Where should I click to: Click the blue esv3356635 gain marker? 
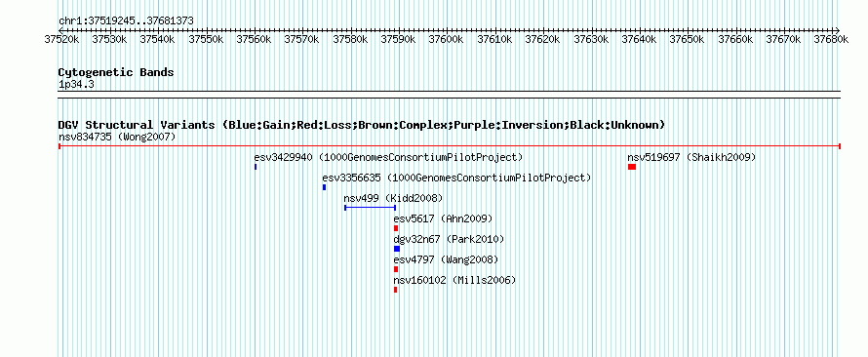(324, 187)
